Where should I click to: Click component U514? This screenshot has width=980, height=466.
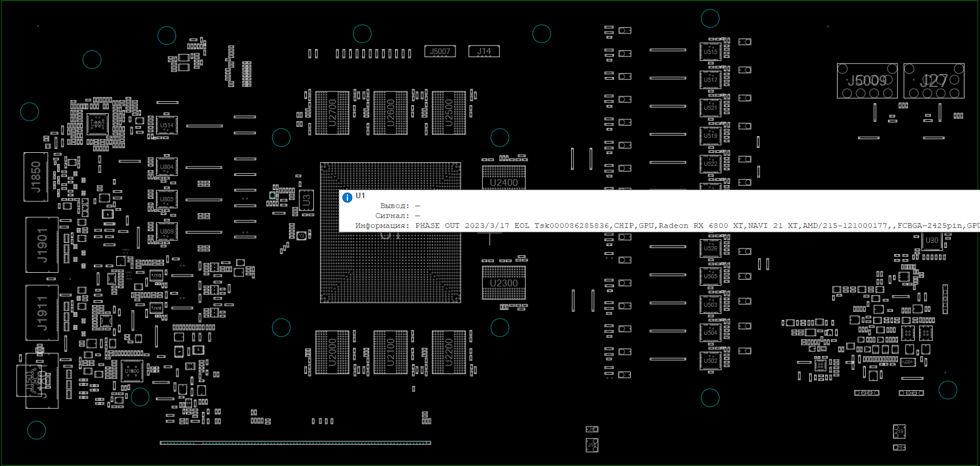(167, 126)
